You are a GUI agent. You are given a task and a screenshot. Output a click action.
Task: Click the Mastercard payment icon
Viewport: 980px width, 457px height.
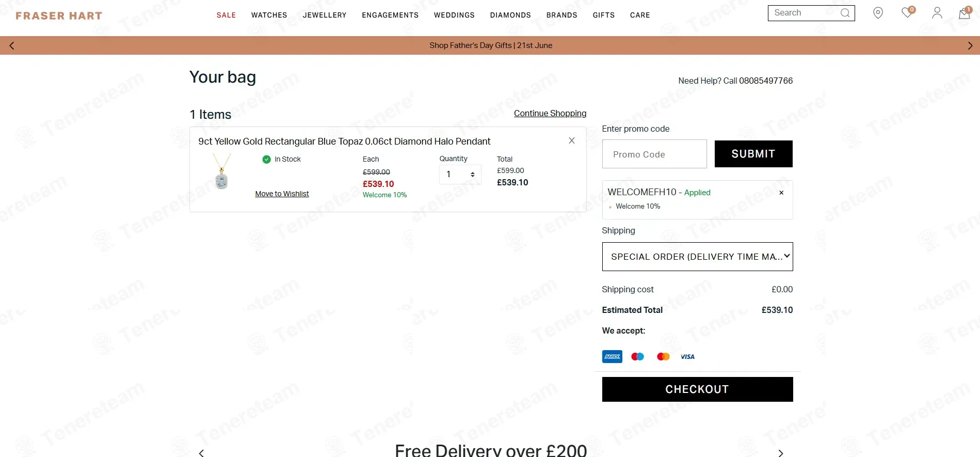tap(663, 356)
